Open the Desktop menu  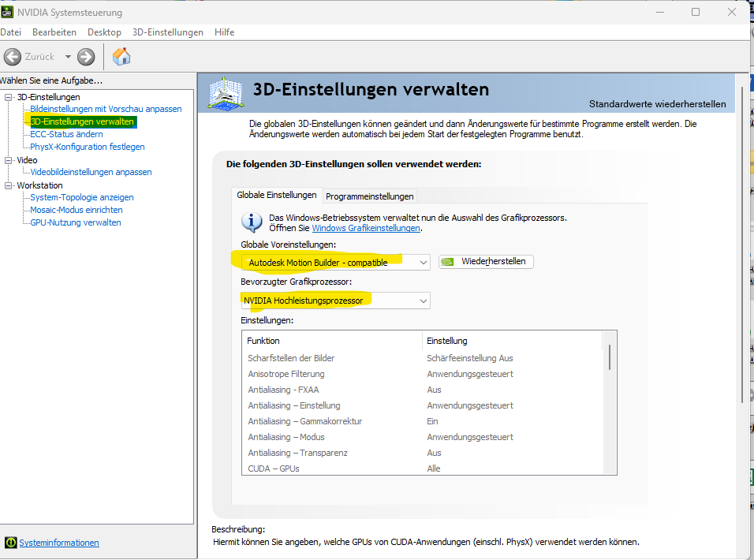(x=104, y=32)
